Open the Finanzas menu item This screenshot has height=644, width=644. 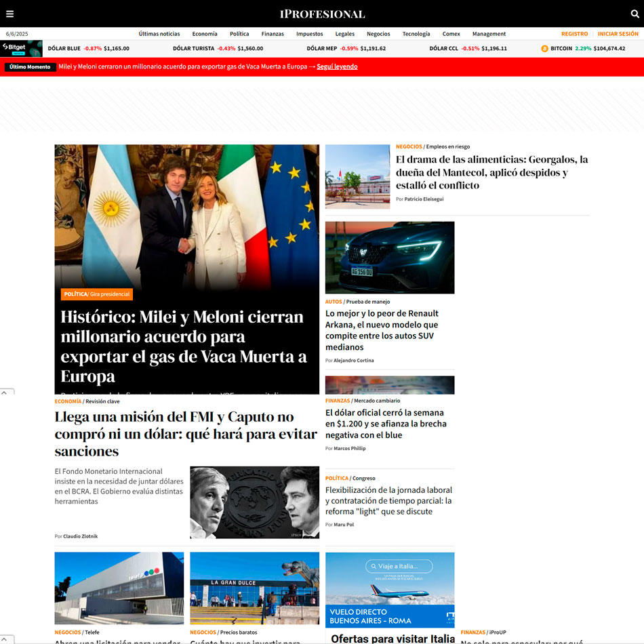coord(273,34)
